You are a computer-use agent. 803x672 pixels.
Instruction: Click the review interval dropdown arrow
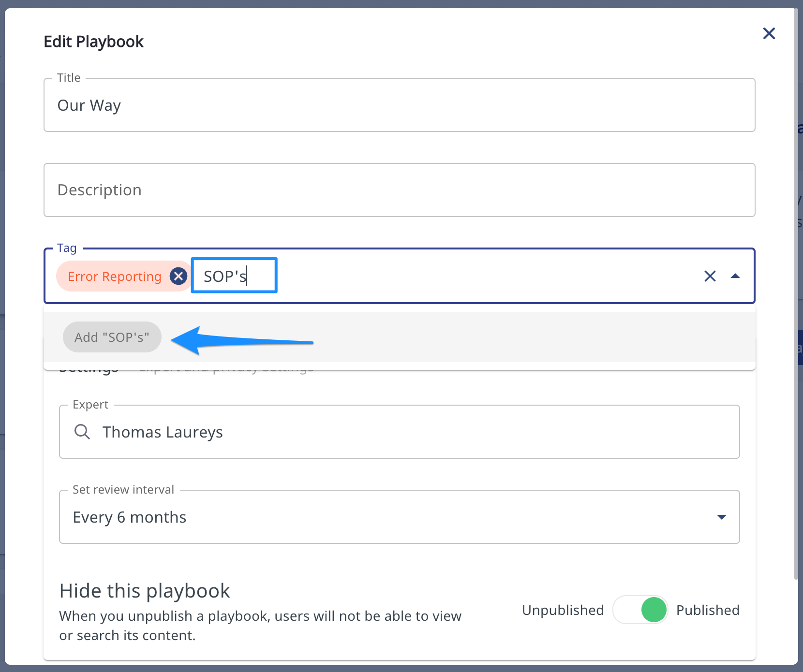721,517
